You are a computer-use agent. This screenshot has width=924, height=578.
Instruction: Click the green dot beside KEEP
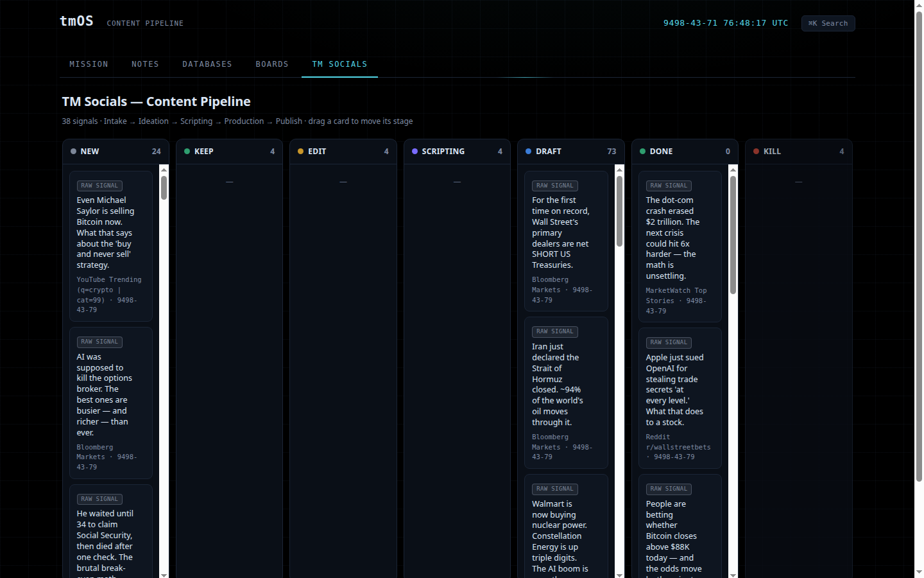coord(187,152)
